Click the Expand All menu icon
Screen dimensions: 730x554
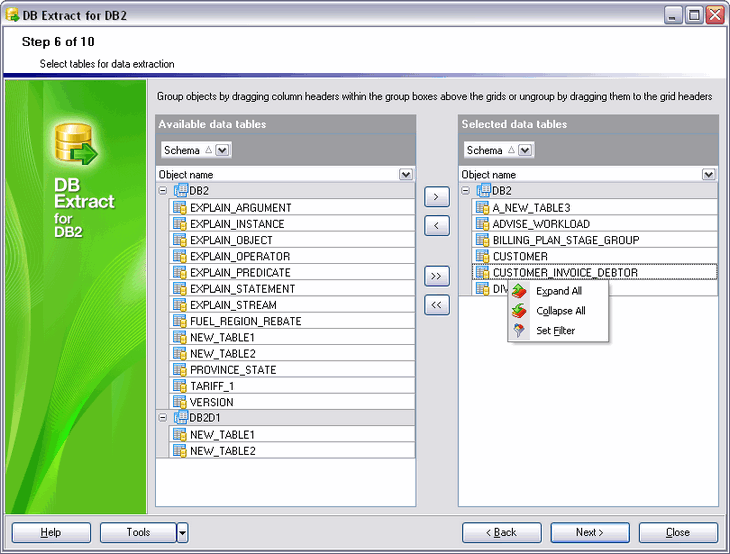519,291
